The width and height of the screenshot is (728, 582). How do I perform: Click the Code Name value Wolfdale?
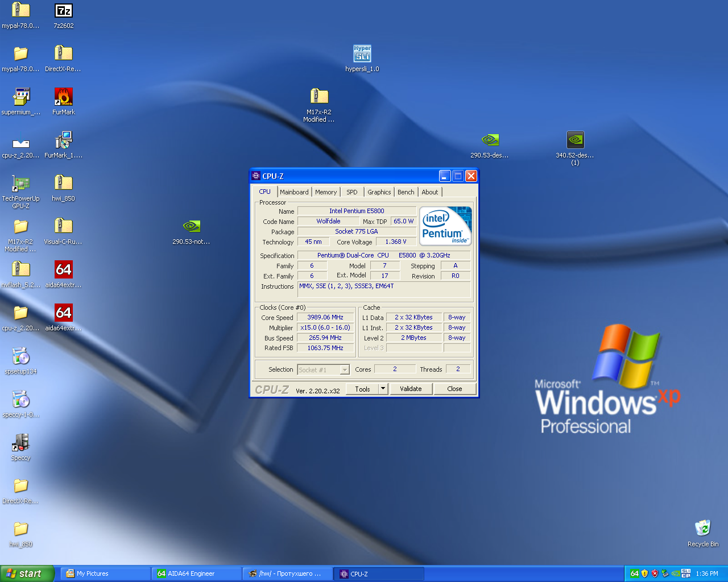click(x=328, y=221)
